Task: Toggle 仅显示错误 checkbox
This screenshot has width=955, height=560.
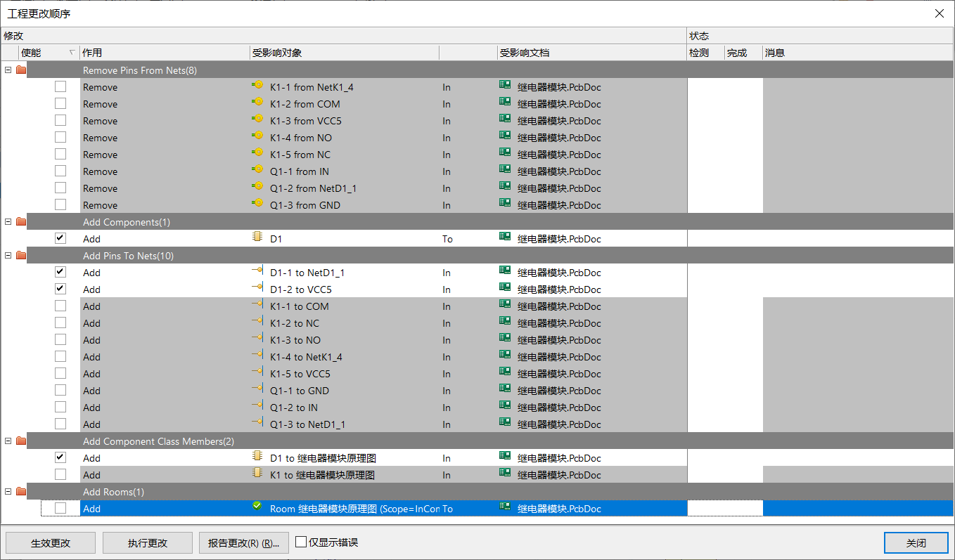Action: 301,542
